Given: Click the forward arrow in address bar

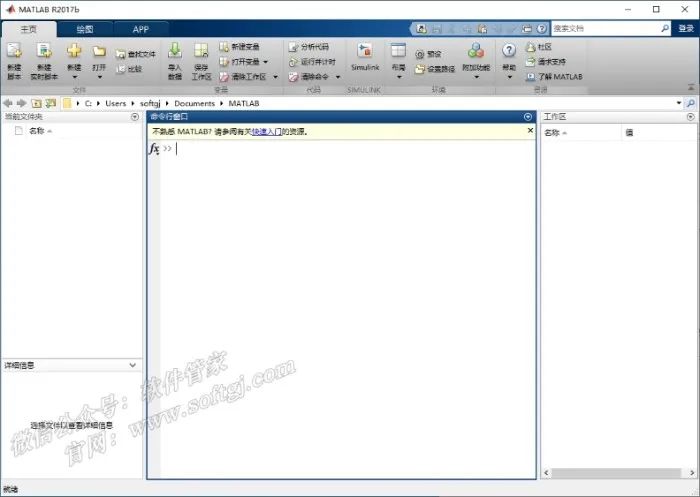Looking at the screenshot, I should (x=21, y=103).
